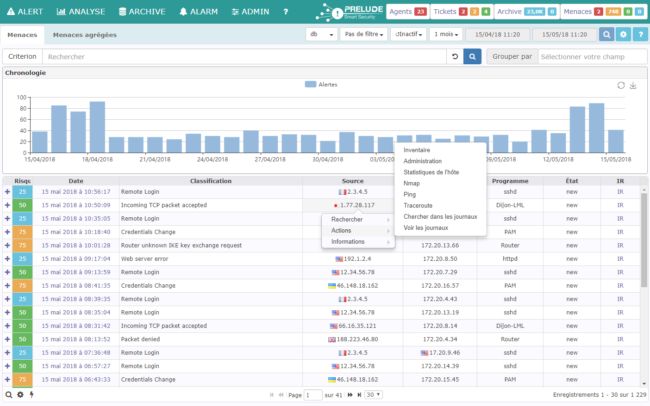Image resolution: width=650 pixels, height=406 pixels.
Task: Click the Agents status button
Action: [x=406, y=11]
